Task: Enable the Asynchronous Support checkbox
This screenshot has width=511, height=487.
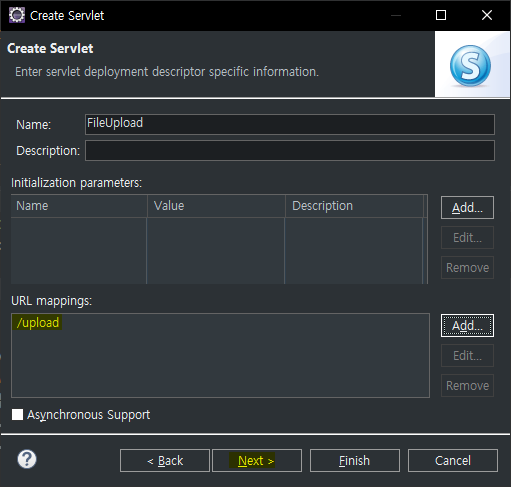Action: click(x=17, y=415)
